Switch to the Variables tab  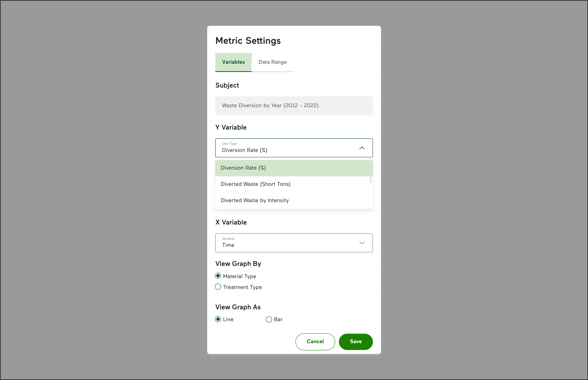click(x=233, y=62)
